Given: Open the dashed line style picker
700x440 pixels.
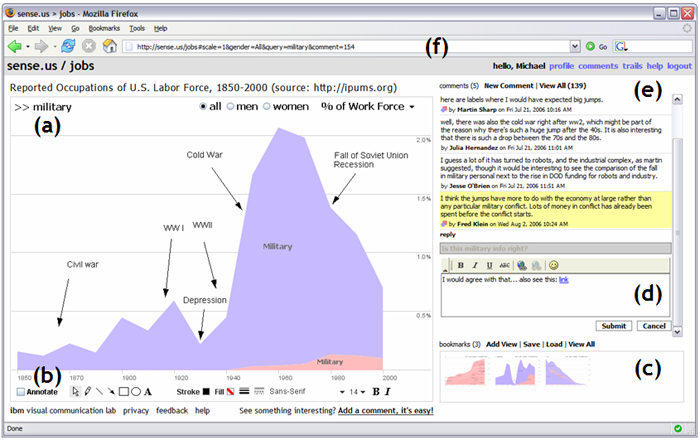Looking at the screenshot, I should coord(259,391).
